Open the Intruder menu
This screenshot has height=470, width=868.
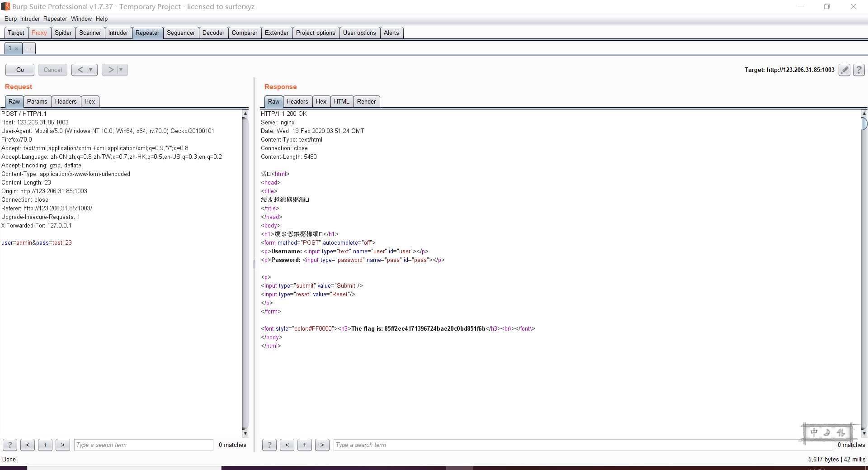click(x=30, y=19)
